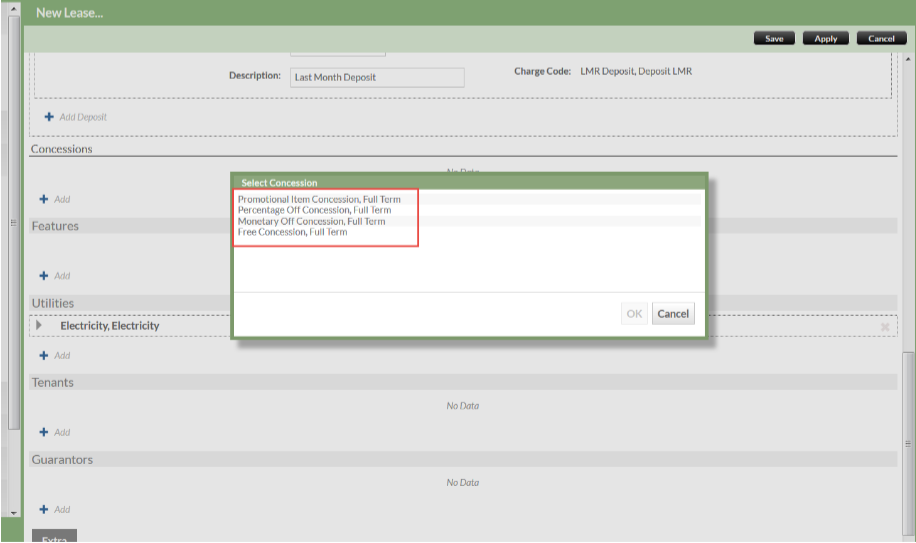Cancel the Select Concession dialog
The width and height of the screenshot is (916, 543).
(x=672, y=314)
